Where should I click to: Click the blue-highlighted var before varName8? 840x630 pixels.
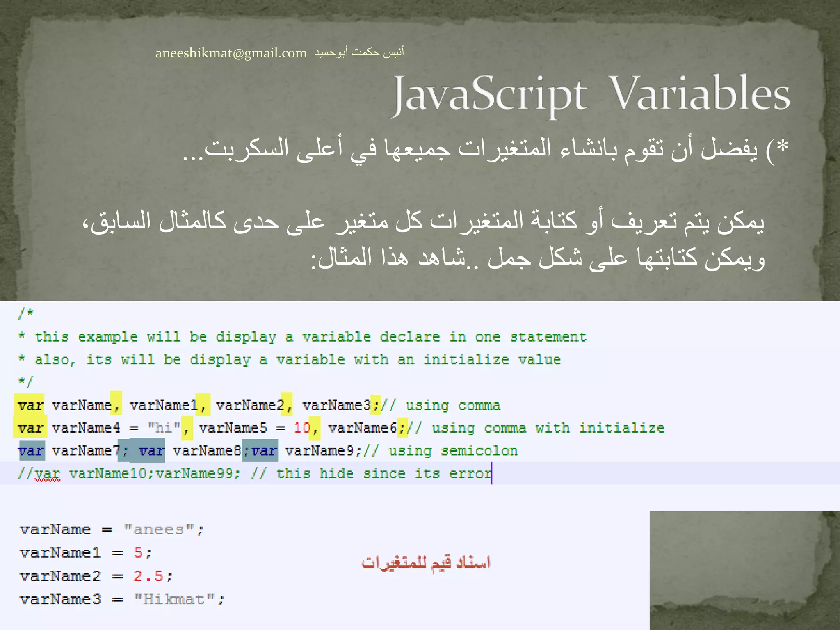(151, 451)
